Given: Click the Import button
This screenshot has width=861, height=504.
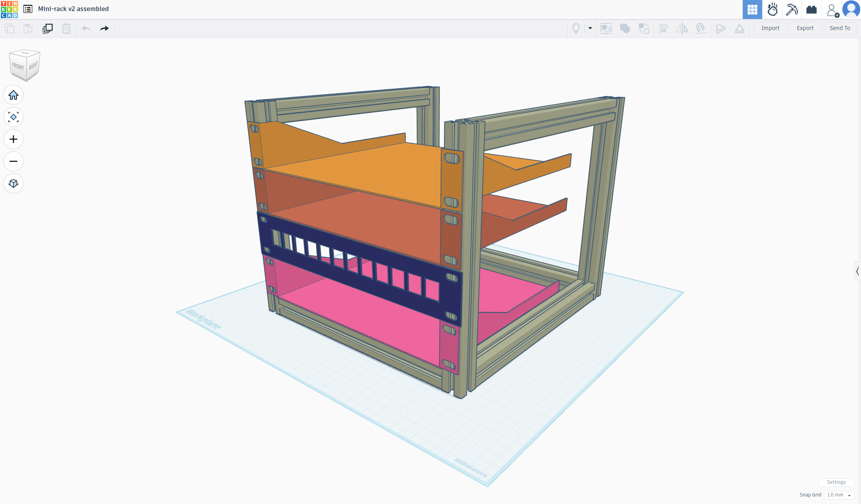Looking at the screenshot, I should pos(770,28).
